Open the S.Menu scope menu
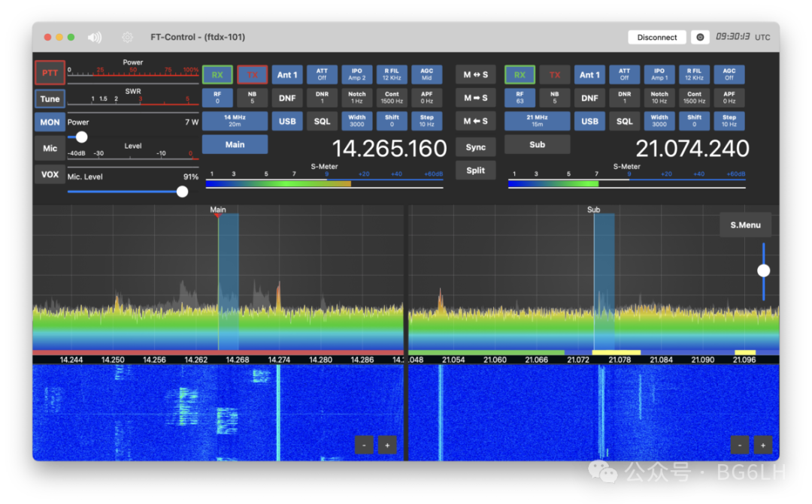 746,225
